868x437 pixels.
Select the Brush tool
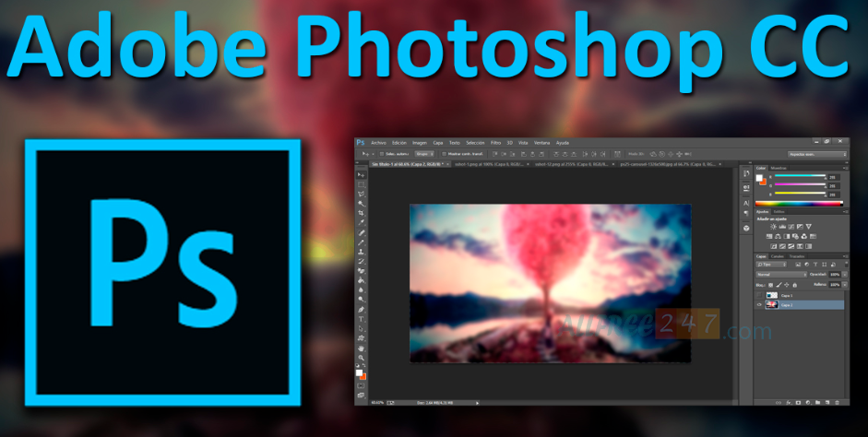tap(362, 242)
